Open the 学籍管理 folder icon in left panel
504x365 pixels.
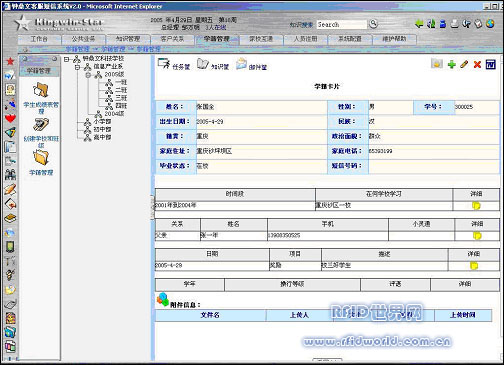point(41,158)
